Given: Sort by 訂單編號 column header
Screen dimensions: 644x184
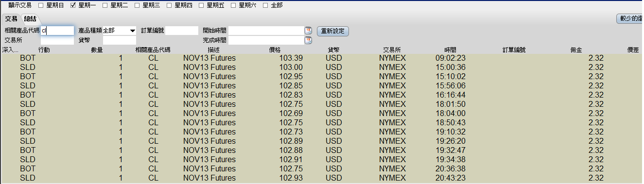Looking at the screenshot, I should [514, 50].
